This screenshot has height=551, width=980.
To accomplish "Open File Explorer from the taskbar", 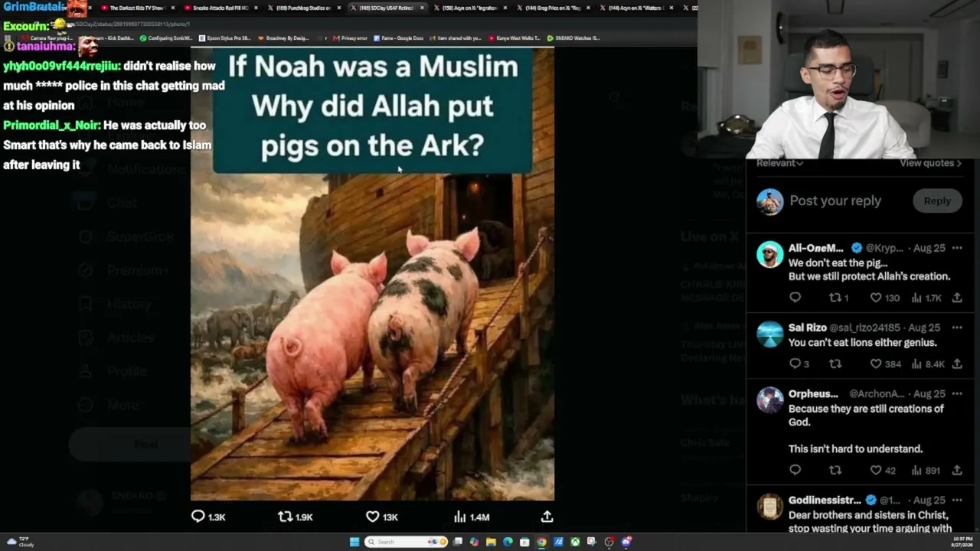I will pyautogui.click(x=491, y=542).
